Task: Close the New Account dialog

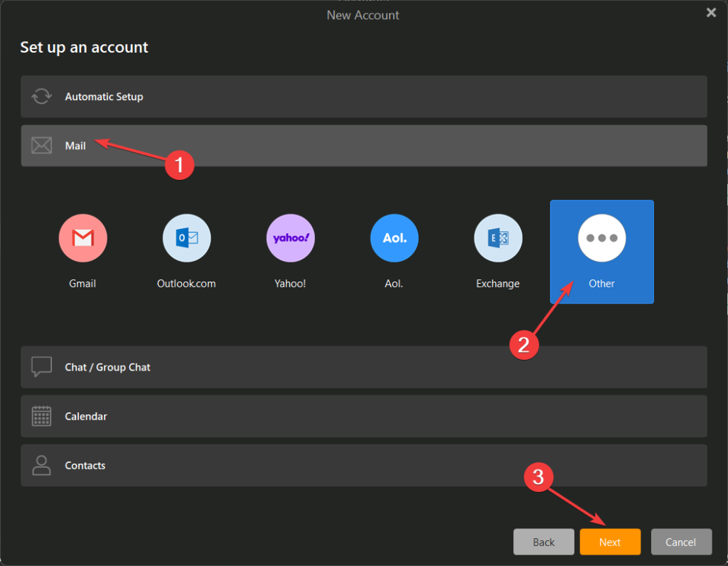Action: [x=710, y=12]
